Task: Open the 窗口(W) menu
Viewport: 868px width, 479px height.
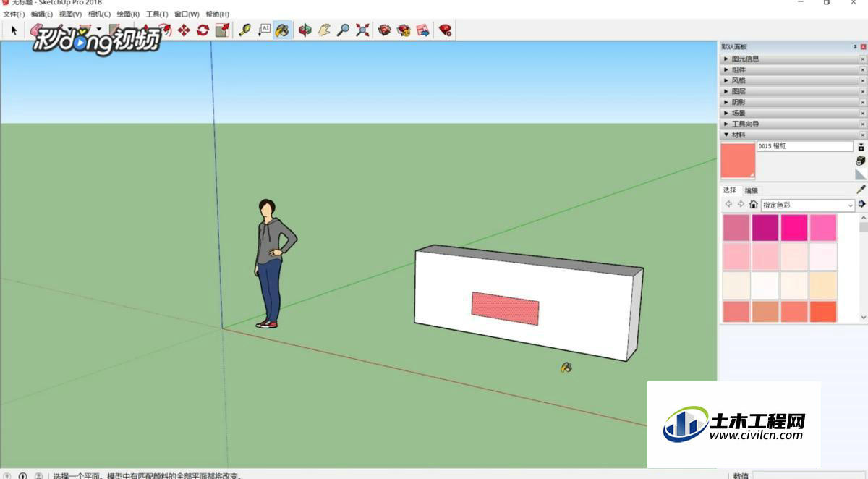Action: [x=187, y=14]
